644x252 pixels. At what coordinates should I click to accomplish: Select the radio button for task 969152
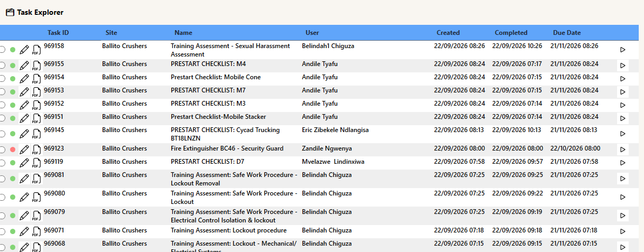click(2, 105)
